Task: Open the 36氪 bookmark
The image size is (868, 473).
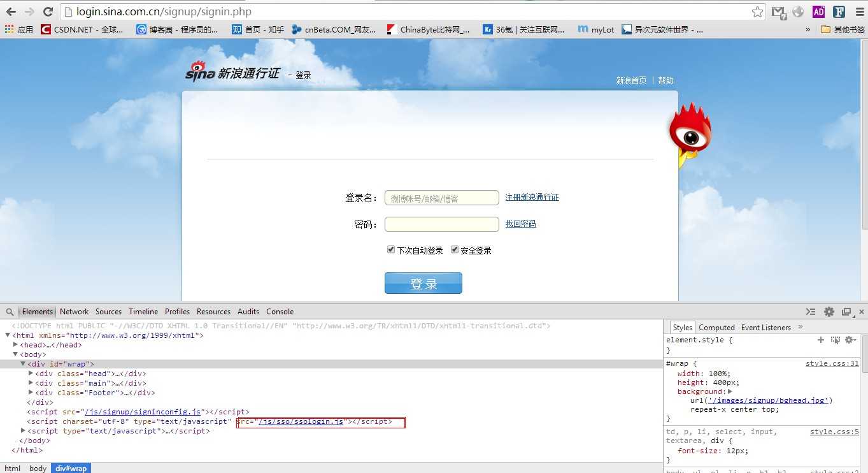Action: tap(523, 29)
